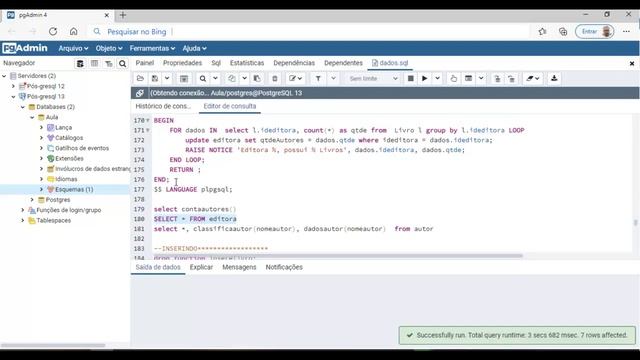Switch to the Dependências tab
Screen dimensions: 640x360
tap(294, 63)
